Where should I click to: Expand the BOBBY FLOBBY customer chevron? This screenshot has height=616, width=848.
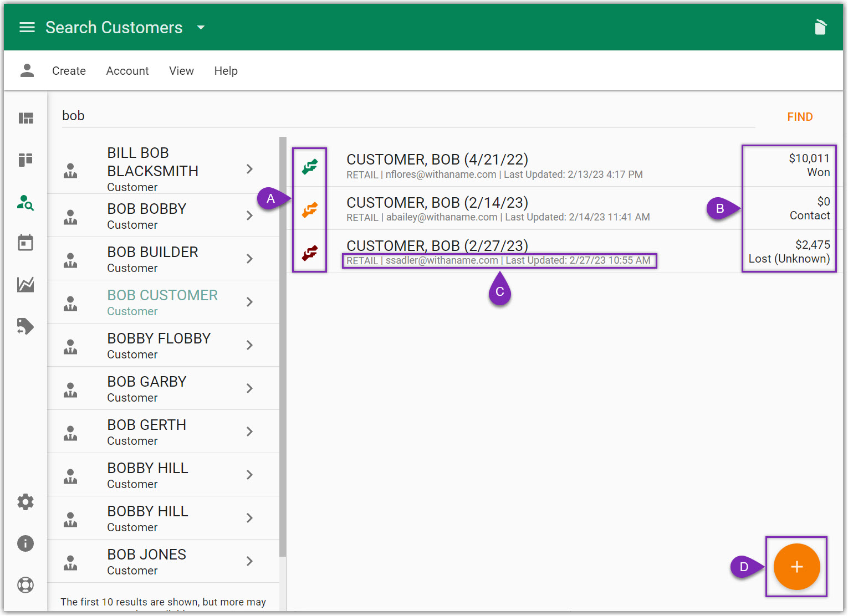point(249,345)
